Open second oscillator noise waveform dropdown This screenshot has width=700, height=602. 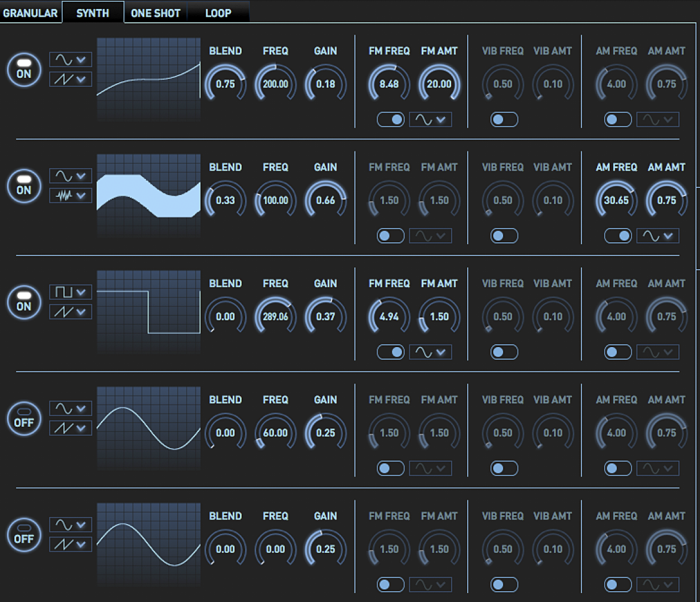click(x=71, y=195)
